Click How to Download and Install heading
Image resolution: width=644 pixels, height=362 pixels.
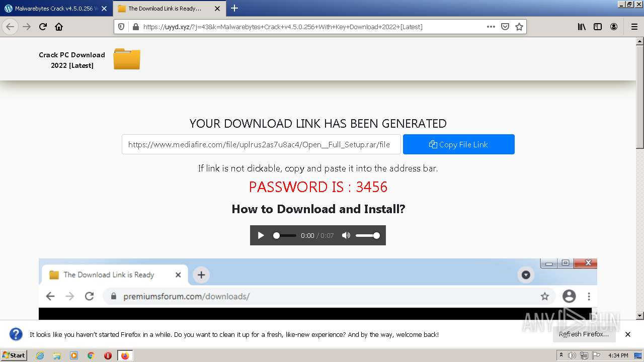[x=318, y=209]
